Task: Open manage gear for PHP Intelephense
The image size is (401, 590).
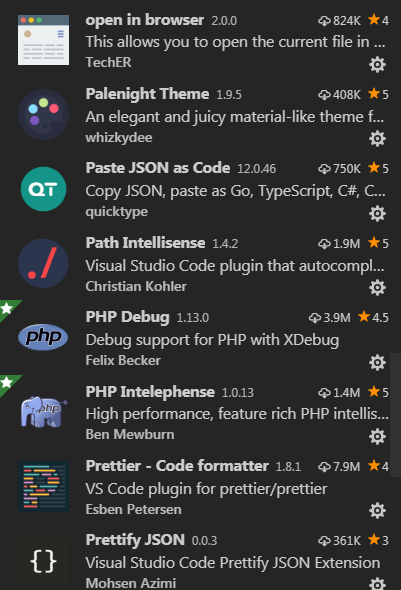Action: [x=377, y=437]
